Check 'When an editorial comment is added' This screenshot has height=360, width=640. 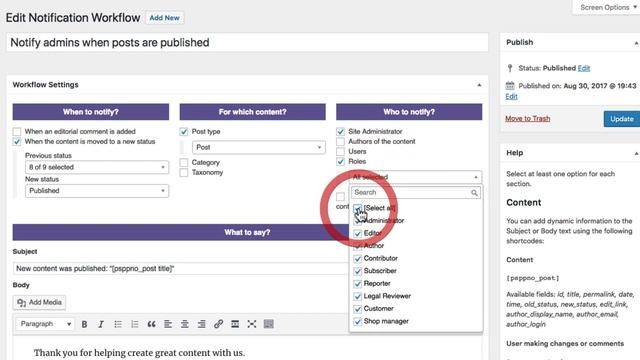coord(17,131)
